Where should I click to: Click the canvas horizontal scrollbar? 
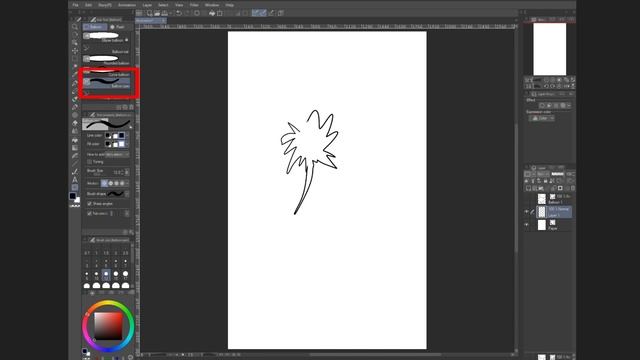coord(376,354)
